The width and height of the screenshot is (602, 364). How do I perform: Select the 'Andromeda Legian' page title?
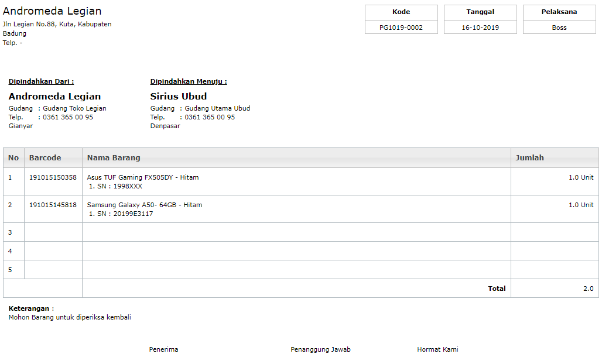pos(52,11)
